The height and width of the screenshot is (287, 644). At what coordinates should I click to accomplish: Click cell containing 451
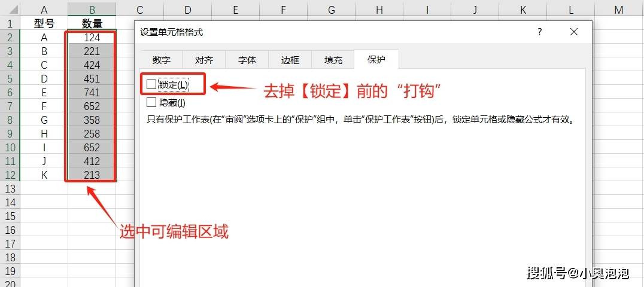point(92,79)
